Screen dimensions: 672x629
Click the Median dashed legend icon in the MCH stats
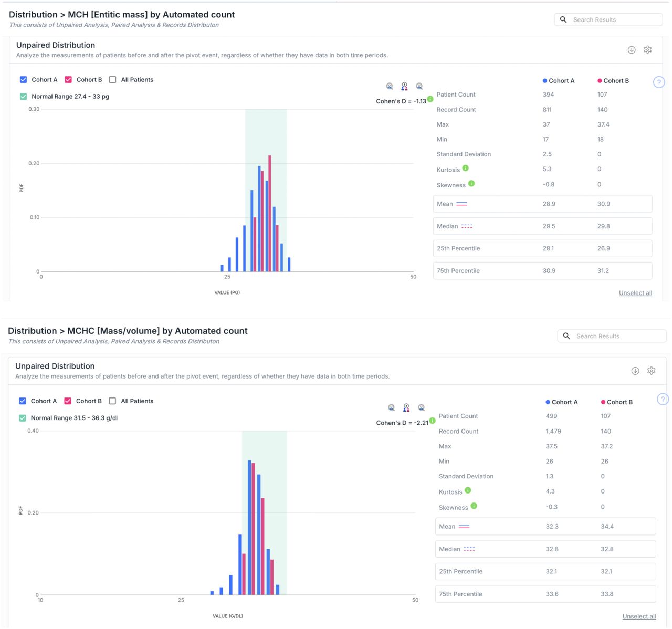467,226
